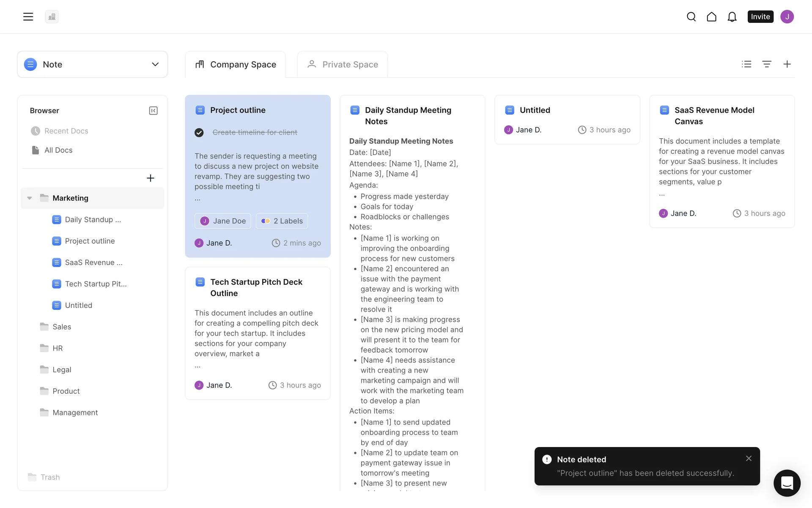
Task: Open notifications bell
Action: (x=732, y=17)
